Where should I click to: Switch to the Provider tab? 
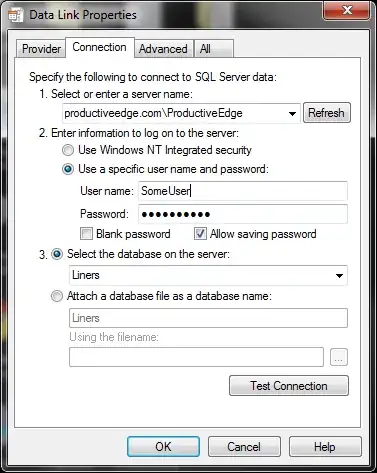tap(41, 49)
